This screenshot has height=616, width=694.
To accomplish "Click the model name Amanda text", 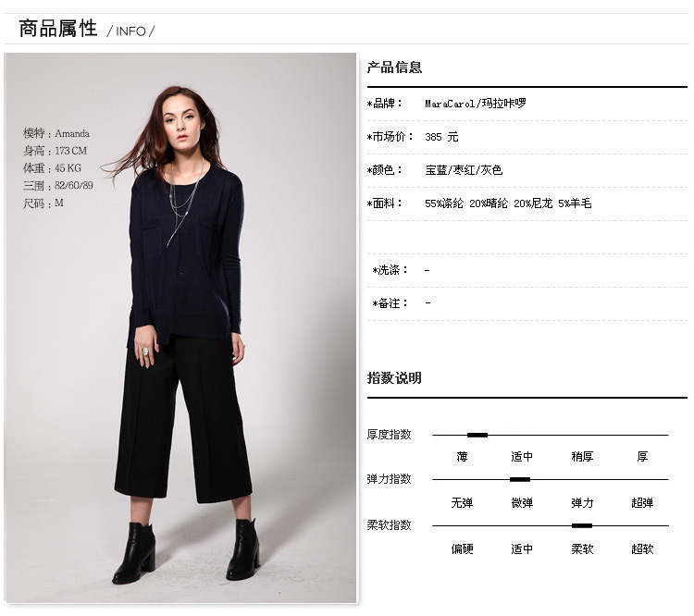I will click(72, 133).
